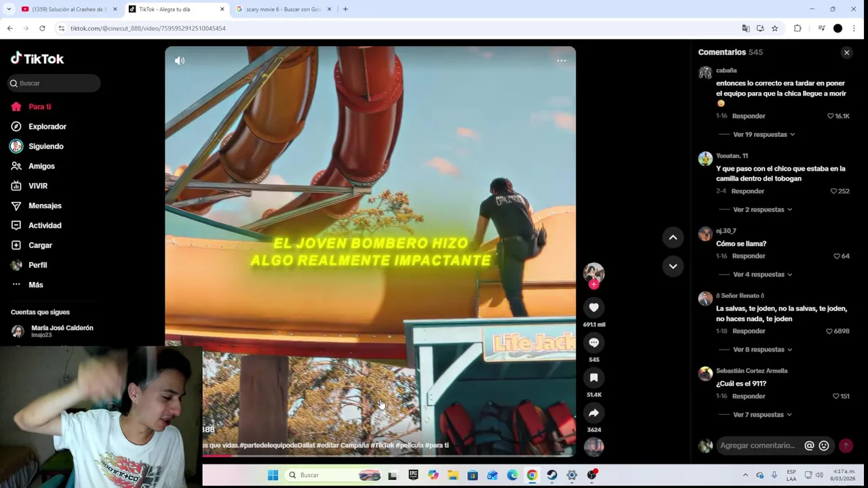Open Mensajes in the sidebar

(x=36, y=205)
